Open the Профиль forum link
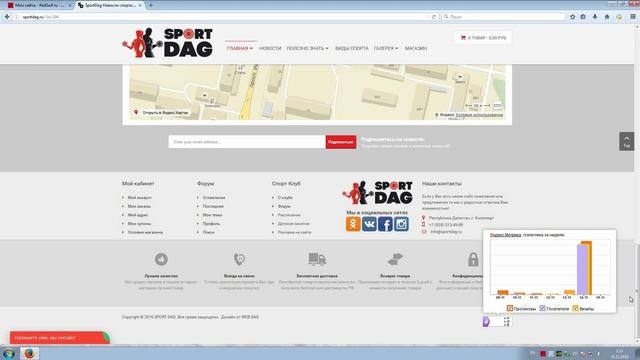Image resolution: width=640 pixels, height=360 pixels. click(211, 224)
